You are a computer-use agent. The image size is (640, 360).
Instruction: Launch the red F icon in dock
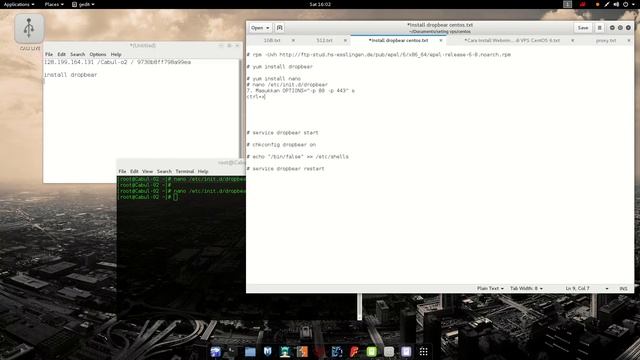point(354,351)
